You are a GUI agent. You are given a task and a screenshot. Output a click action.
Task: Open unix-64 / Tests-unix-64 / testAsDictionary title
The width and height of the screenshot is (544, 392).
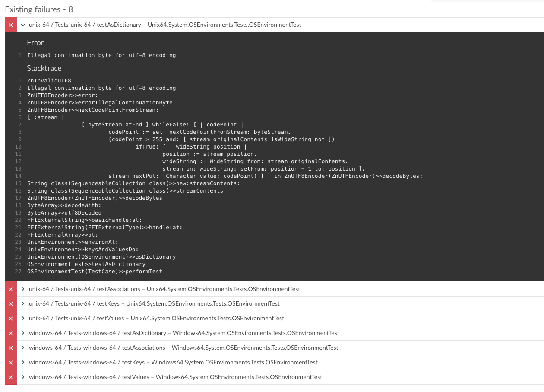click(165, 25)
